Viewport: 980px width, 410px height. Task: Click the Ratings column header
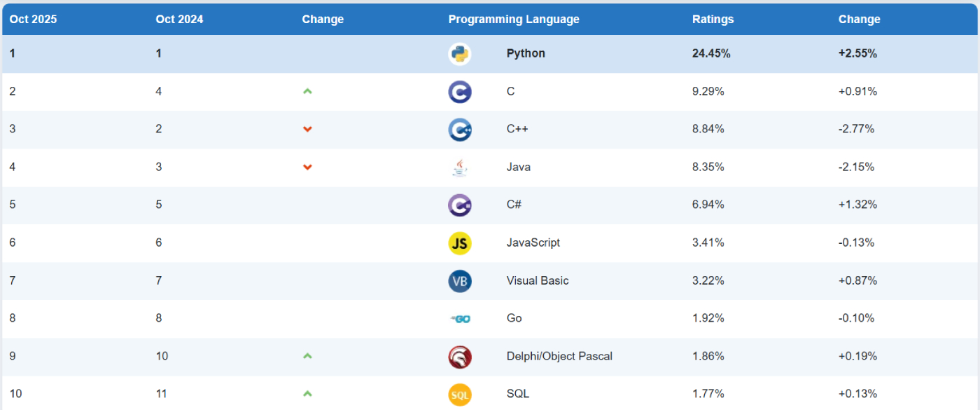(713, 20)
